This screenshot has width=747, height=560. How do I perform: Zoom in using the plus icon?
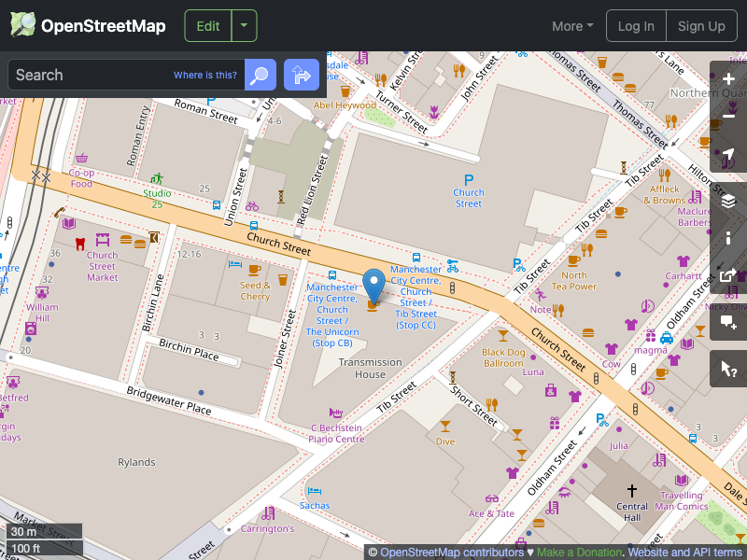728,78
